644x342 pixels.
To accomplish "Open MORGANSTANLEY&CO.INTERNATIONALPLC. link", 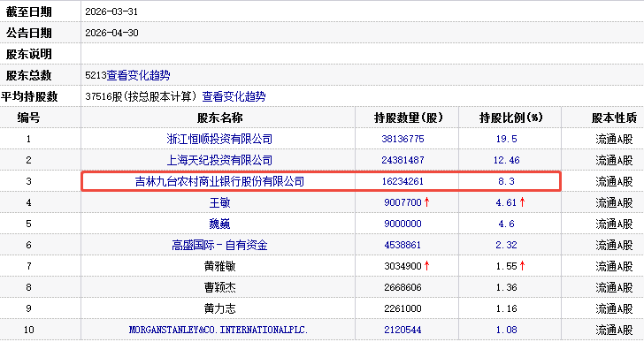I will pyautogui.click(x=218, y=330).
